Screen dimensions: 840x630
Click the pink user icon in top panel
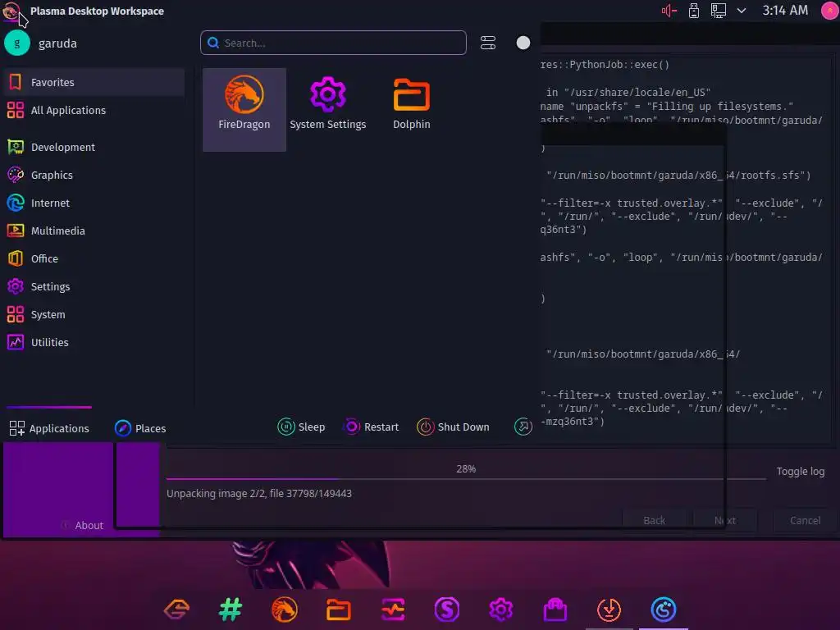[830, 11]
